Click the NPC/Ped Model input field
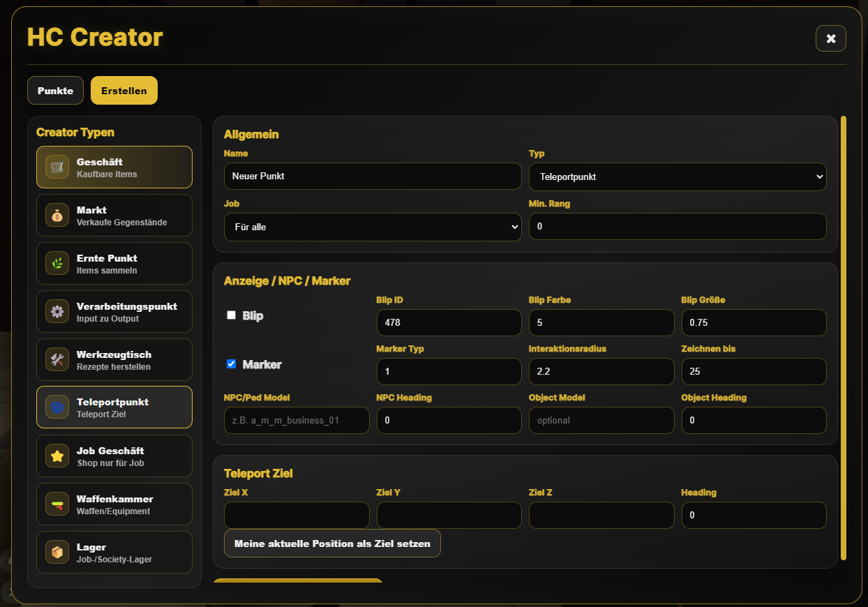The width and height of the screenshot is (868, 607). 297,420
